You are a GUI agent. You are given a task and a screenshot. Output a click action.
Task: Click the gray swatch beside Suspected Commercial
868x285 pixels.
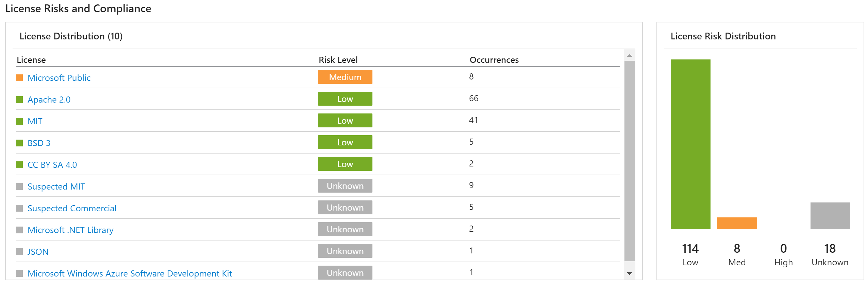click(x=19, y=208)
